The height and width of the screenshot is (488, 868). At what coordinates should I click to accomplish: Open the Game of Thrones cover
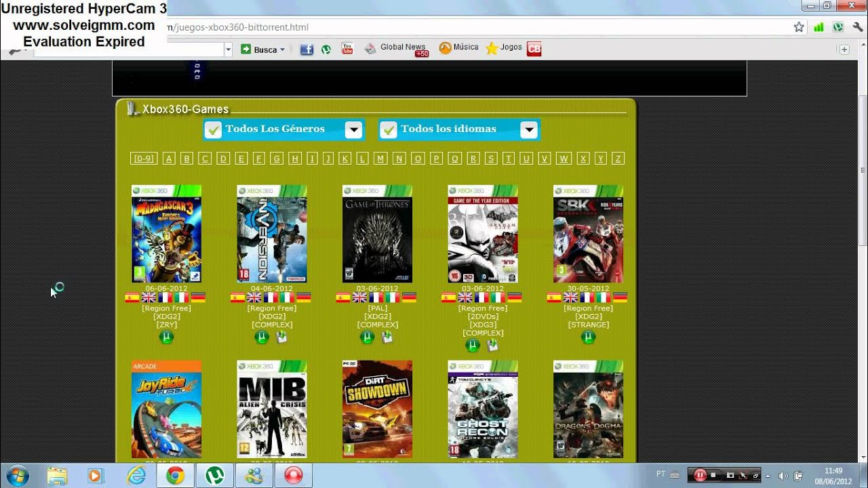pos(377,234)
